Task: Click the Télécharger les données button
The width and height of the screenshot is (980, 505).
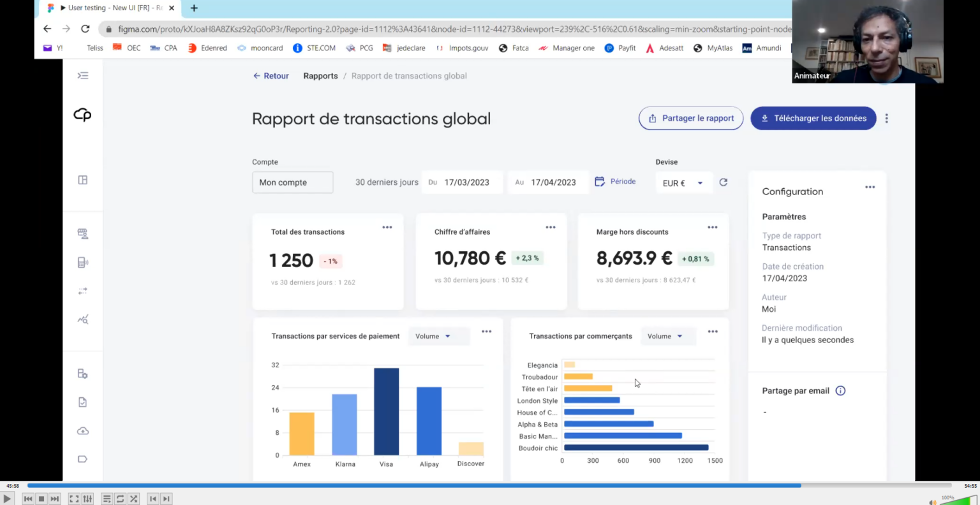Action: [813, 119]
